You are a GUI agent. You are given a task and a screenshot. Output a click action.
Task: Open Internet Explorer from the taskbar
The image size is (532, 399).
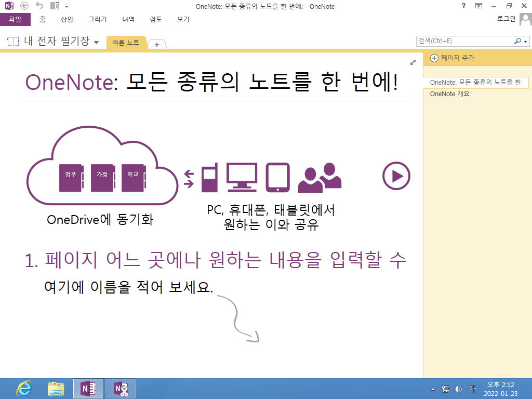pyautogui.click(x=24, y=389)
